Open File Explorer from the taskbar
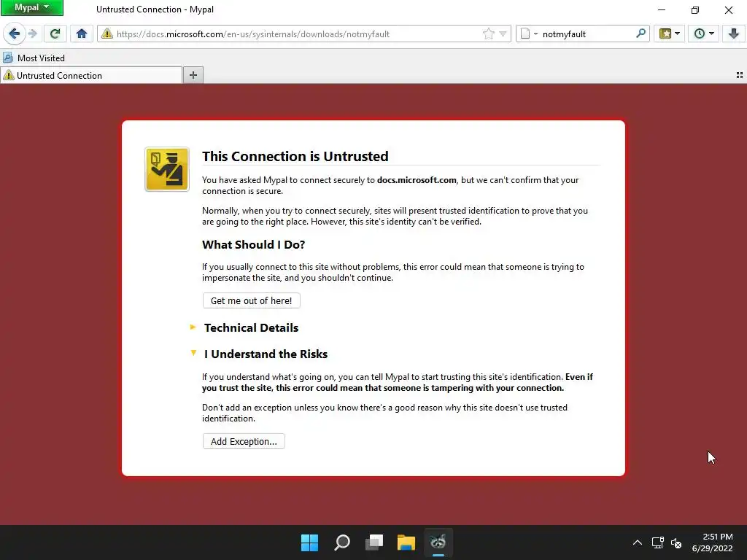This screenshot has width=747, height=560. pyautogui.click(x=406, y=542)
